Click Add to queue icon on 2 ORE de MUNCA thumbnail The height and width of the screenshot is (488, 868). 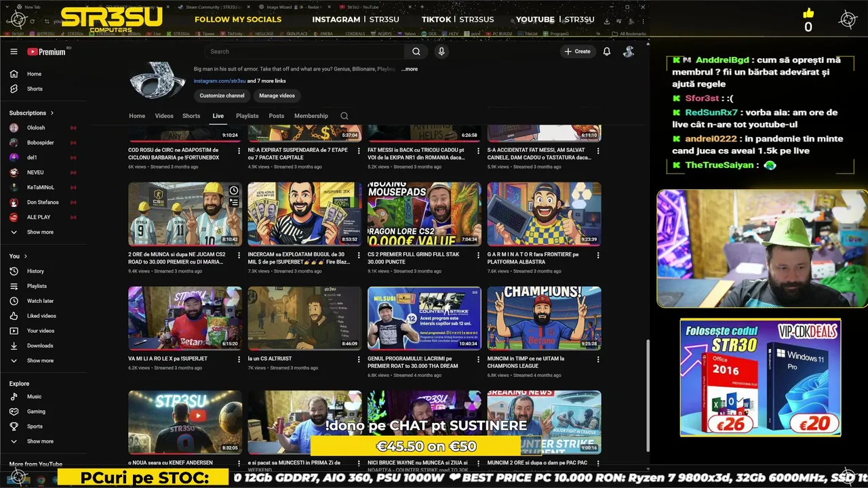[233, 202]
